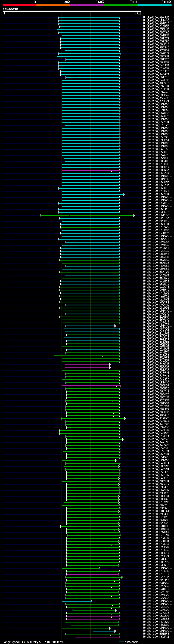The image size is (174, 644).
Task: Choose the UniRef100_Q7TPA2 row label
Action: tap(156, 110)
